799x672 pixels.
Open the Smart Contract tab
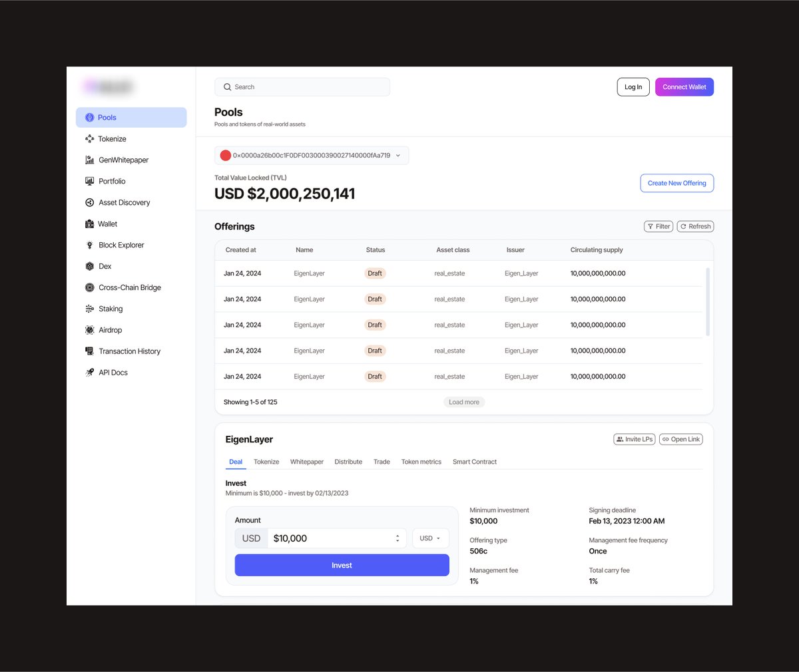[x=475, y=462]
